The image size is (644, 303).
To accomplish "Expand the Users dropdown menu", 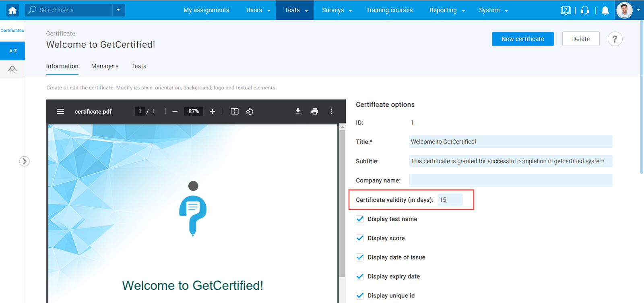I will tap(258, 10).
